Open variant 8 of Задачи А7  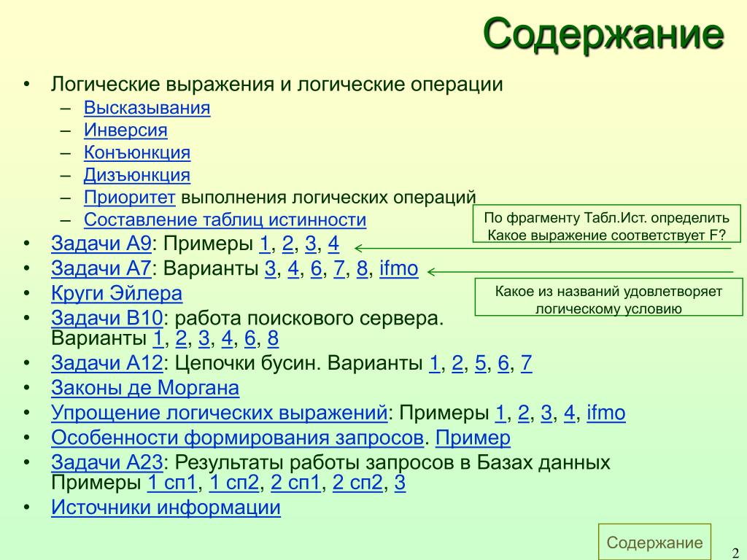pos(362,268)
